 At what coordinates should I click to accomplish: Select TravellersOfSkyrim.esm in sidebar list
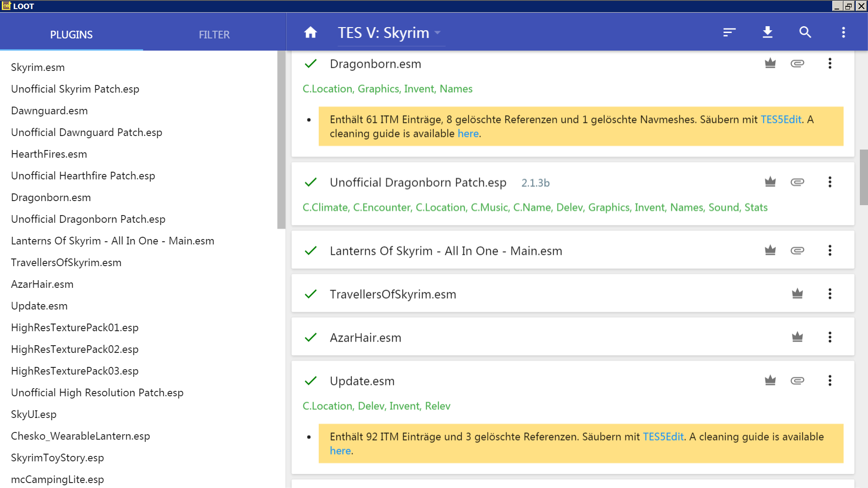point(66,263)
